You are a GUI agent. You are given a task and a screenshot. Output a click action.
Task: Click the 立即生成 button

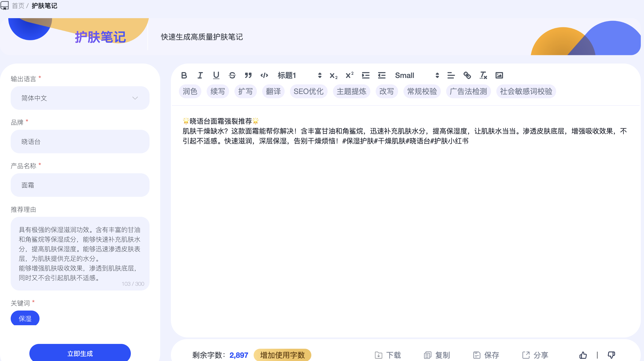click(x=80, y=353)
